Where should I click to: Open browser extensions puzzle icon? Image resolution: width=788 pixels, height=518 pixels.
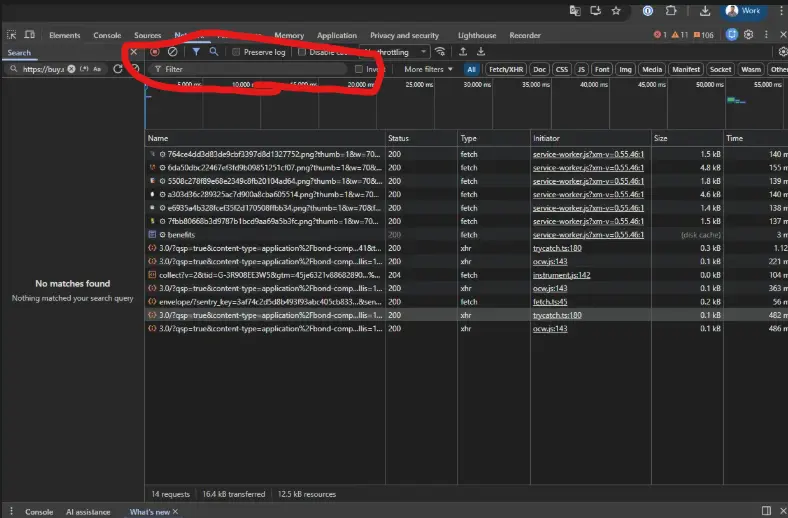(671, 11)
